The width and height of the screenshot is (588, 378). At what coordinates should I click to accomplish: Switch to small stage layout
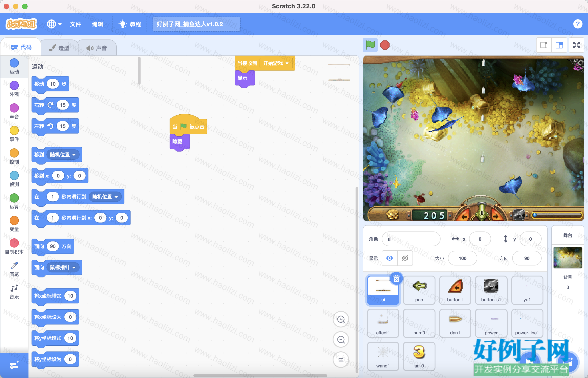(544, 45)
